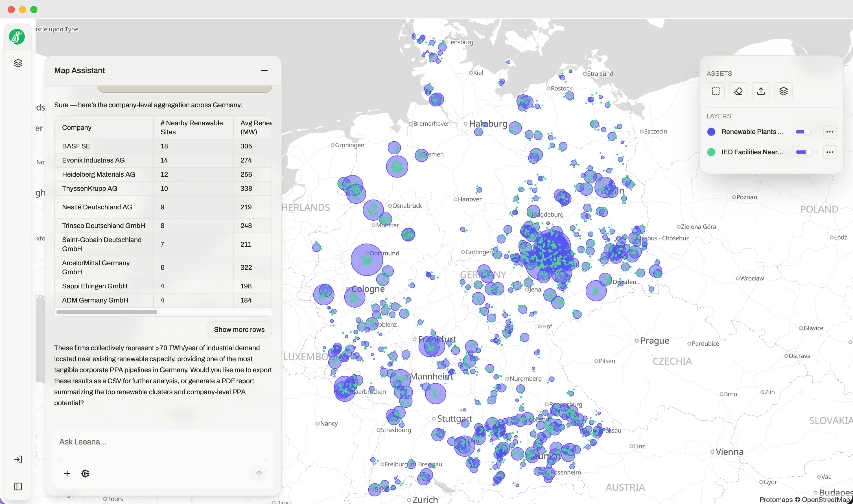
Task: Click the upload/export asset icon
Action: click(761, 91)
